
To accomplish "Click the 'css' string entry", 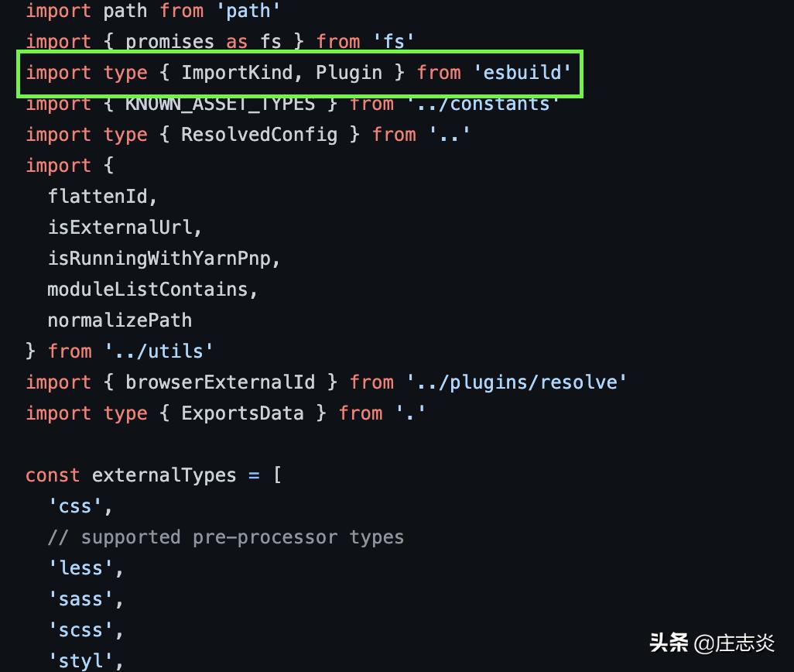I will 75,506.
